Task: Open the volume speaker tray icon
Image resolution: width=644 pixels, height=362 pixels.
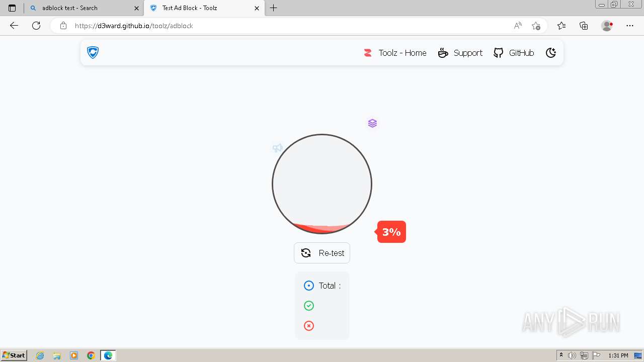Action: pyautogui.click(x=572, y=355)
